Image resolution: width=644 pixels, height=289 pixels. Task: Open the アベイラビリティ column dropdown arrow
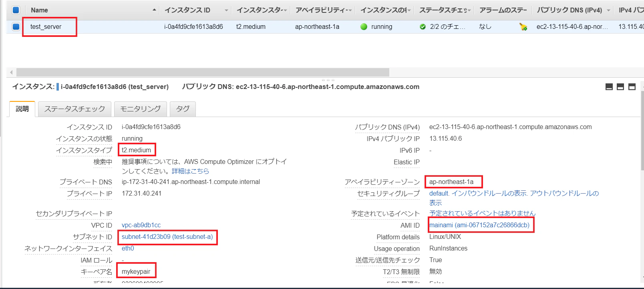350,10
